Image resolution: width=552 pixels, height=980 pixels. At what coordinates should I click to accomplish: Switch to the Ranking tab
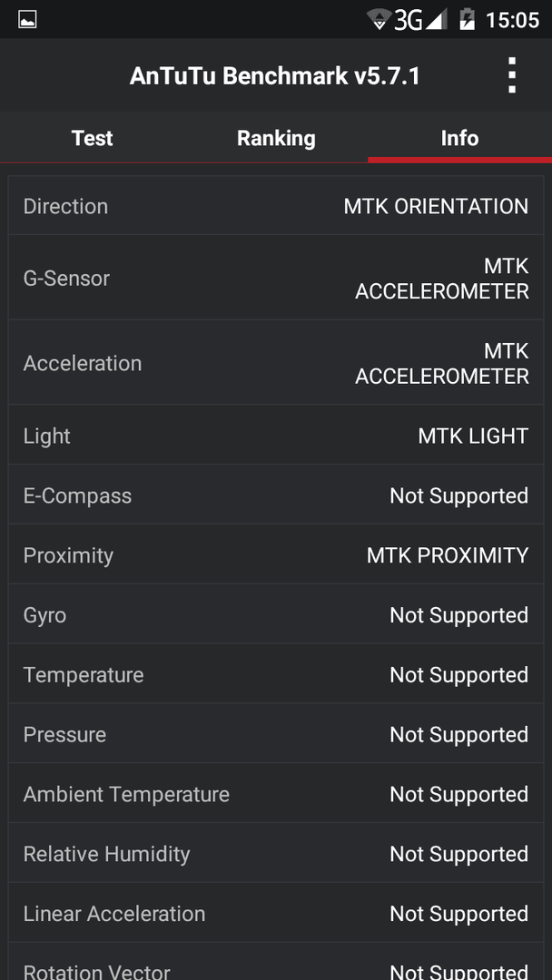click(x=276, y=138)
